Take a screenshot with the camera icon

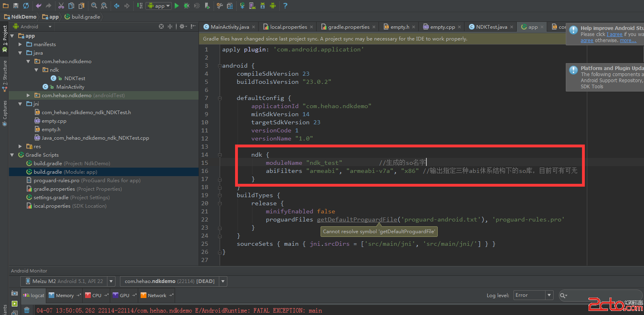[x=15, y=293]
